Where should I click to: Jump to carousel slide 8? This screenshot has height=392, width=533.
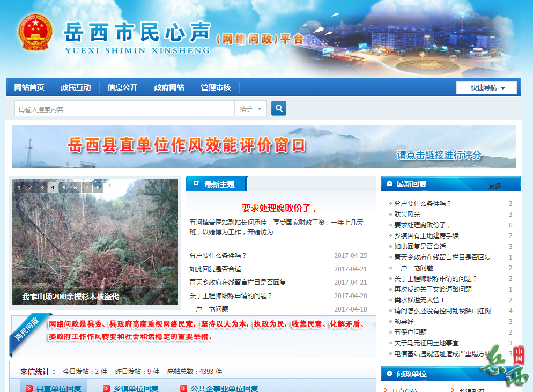click(98, 188)
